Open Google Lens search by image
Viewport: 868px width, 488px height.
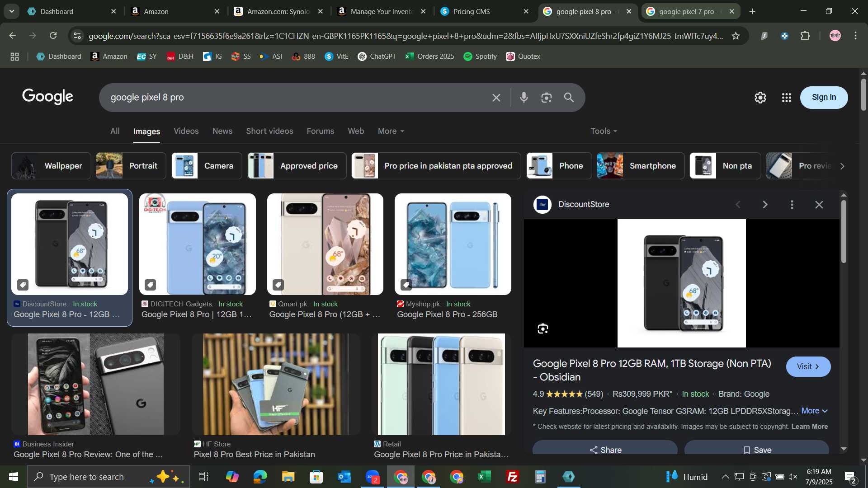pyautogui.click(x=546, y=97)
